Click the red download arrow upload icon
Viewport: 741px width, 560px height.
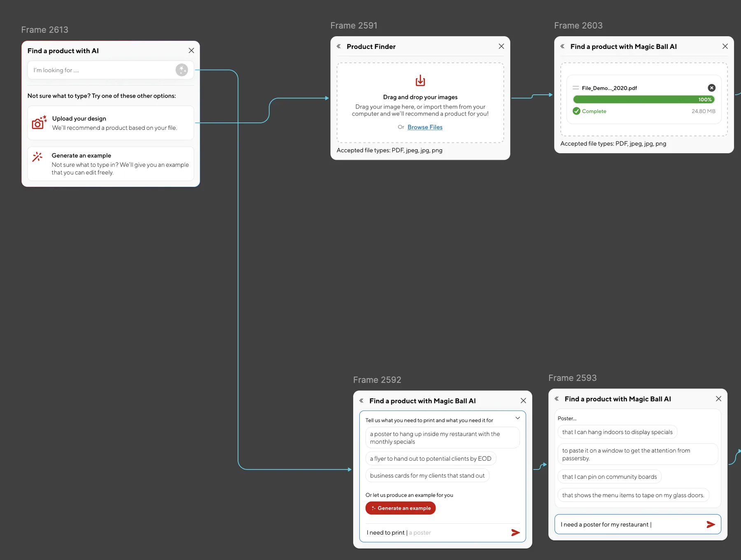pos(420,80)
